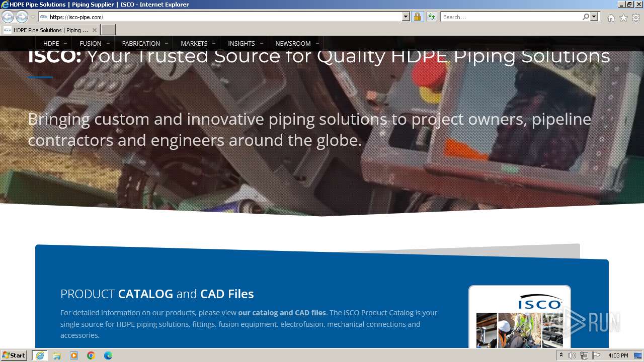This screenshot has width=644, height=362.
Task: Open the recent pages dropdown arrow
Action: tap(33, 17)
